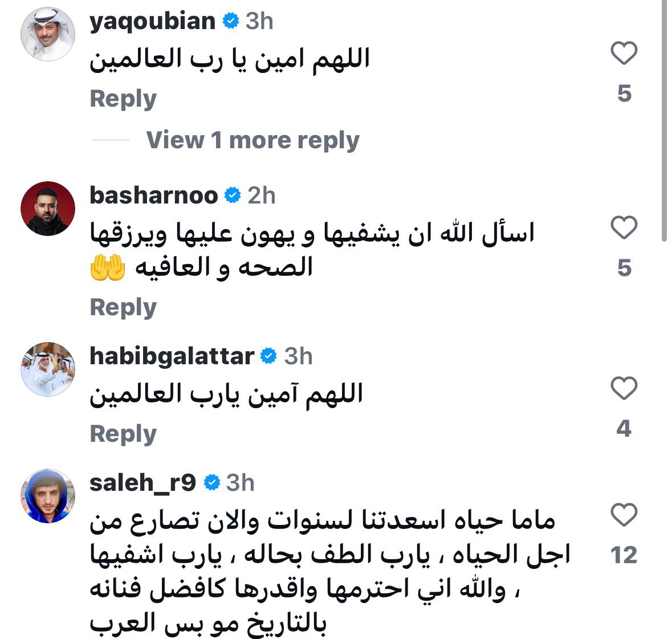Select Reply under habibgalattar's comment
The image size is (672, 639).
pyautogui.click(x=123, y=433)
